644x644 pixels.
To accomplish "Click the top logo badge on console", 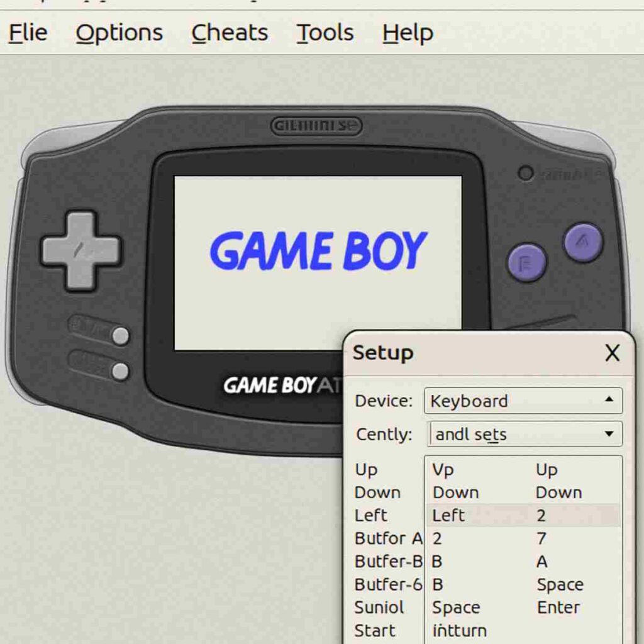I will [x=316, y=125].
